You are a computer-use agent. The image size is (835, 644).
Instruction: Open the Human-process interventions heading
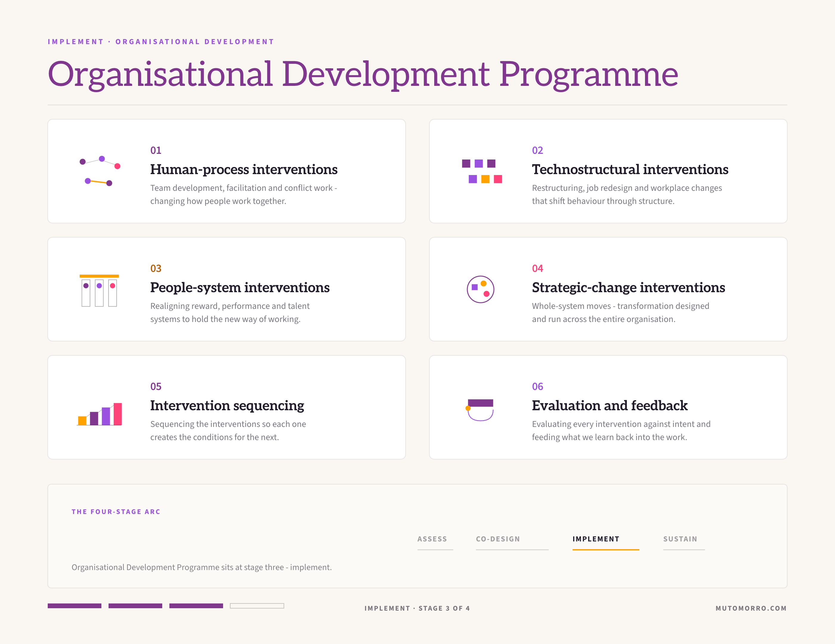[244, 169]
